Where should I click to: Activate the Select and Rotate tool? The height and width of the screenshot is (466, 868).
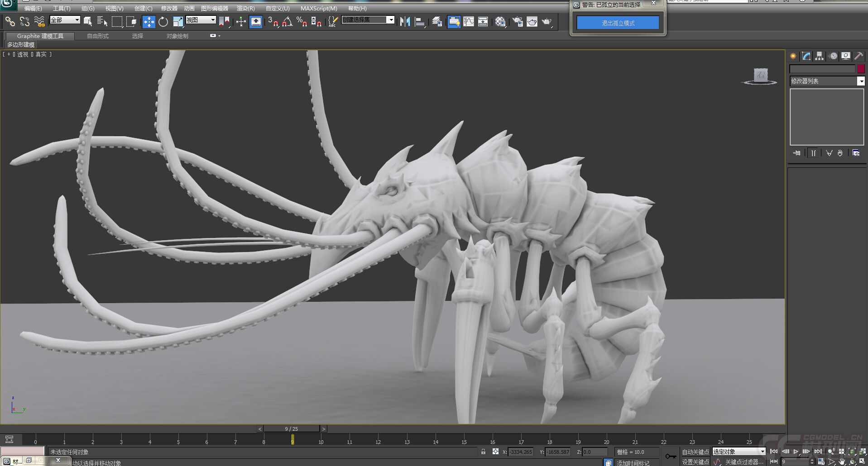163,21
